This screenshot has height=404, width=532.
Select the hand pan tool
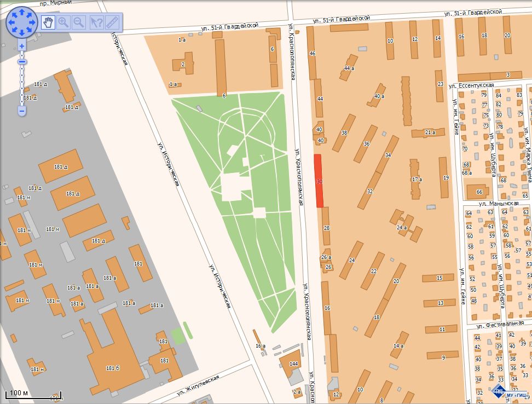point(48,22)
